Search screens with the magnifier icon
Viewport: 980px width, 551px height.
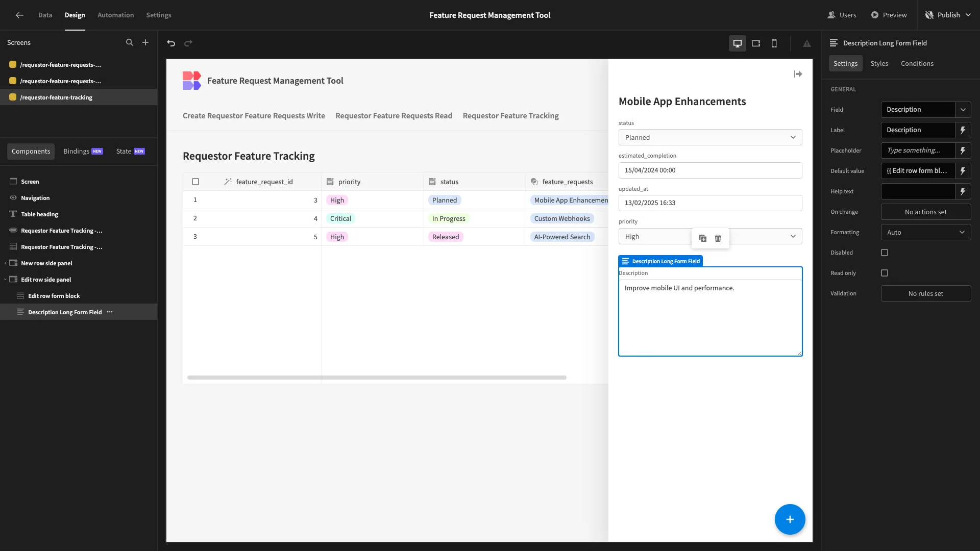click(x=130, y=43)
